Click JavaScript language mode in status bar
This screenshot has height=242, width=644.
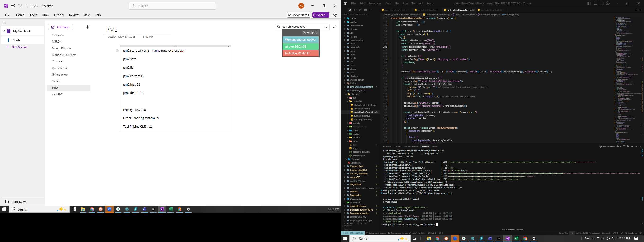(632, 233)
